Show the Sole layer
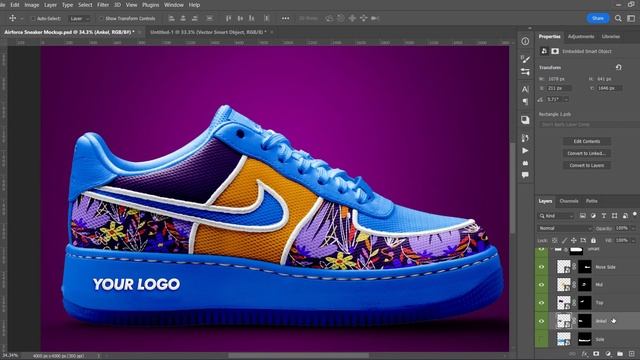This screenshot has width=640, height=360. [542, 339]
